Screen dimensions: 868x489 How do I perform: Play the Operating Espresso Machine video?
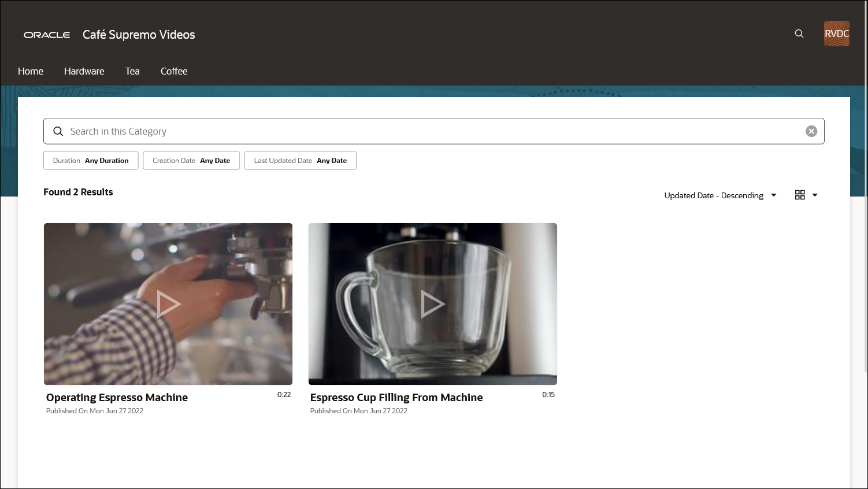(168, 303)
